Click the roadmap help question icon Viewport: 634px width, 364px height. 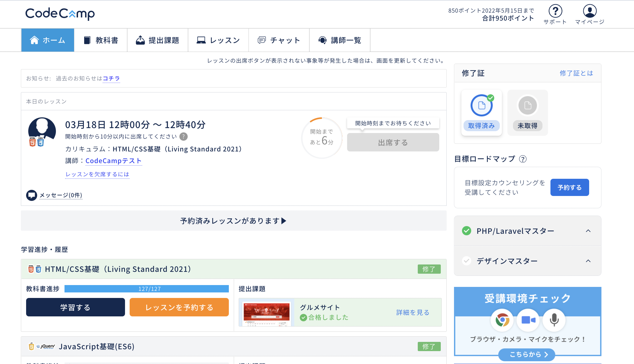click(522, 159)
